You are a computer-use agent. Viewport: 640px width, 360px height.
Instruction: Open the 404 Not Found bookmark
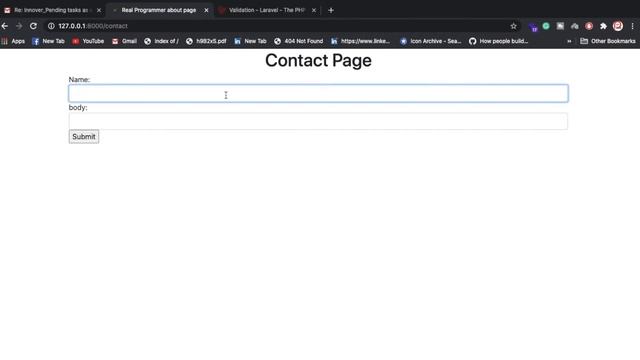tap(298, 41)
